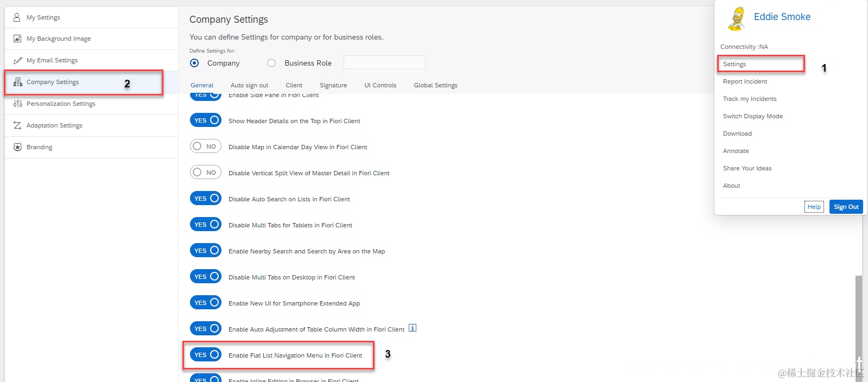Open the Signature tab
This screenshot has width=868, height=382.
coord(333,85)
